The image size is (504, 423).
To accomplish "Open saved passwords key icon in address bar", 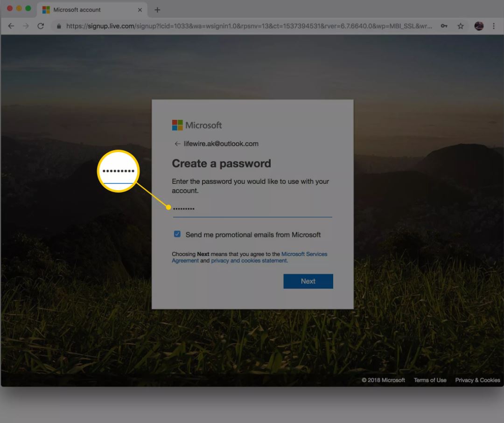I will pyautogui.click(x=444, y=26).
